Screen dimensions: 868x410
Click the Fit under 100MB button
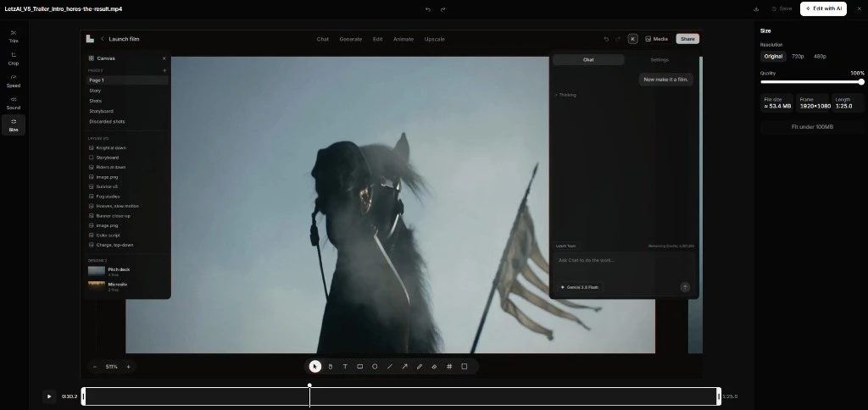point(812,127)
